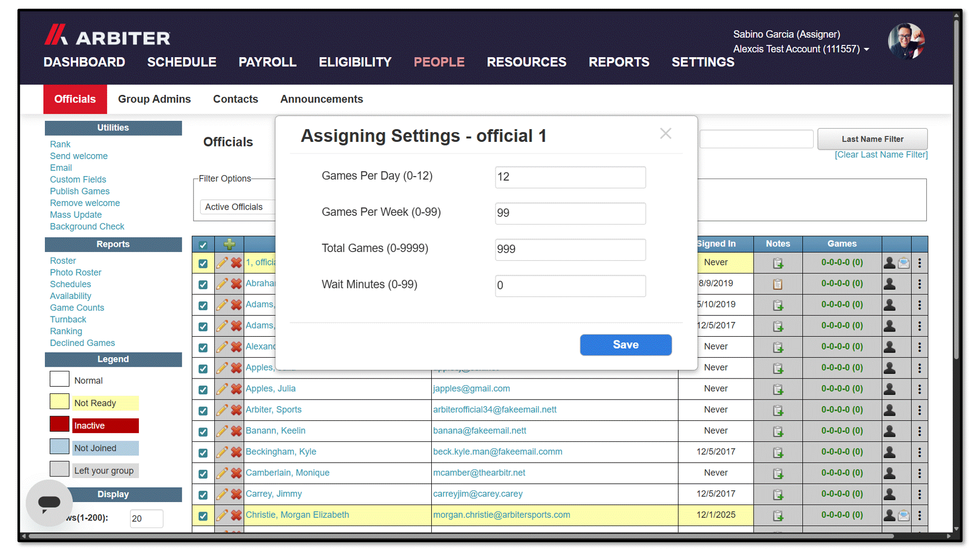The width and height of the screenshot is (980, 551).
Task: Toggle checkbox for Banann, Keelin row
Action: [x=203, y=432]
